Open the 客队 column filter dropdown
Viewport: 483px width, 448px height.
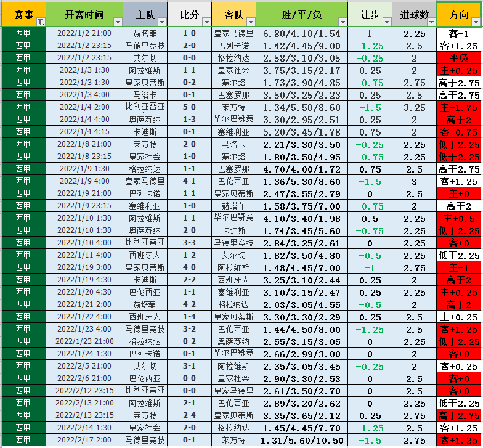tap(251, 22)
